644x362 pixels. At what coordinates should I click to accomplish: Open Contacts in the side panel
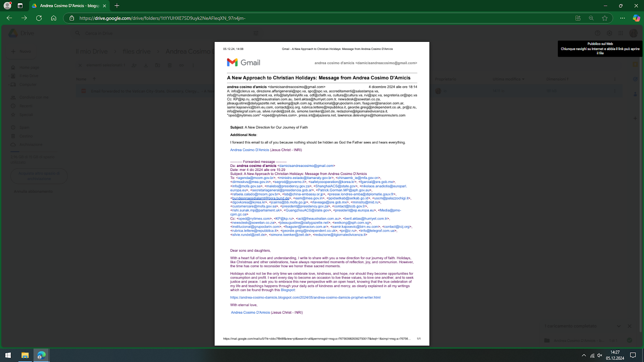(635, 94)
